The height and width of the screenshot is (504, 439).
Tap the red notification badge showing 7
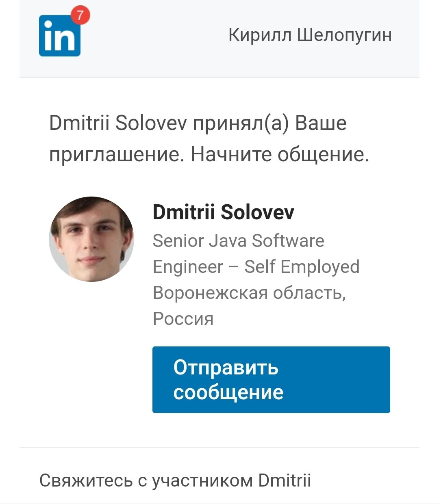pyautogui.click(x=80, y=15)
